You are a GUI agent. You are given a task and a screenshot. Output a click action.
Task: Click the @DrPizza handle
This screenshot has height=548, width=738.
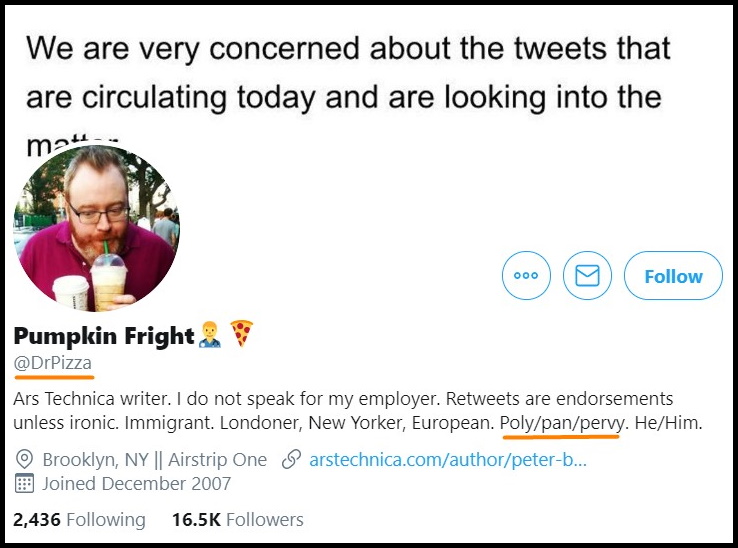pyautogui.click(x=53, y=364)
